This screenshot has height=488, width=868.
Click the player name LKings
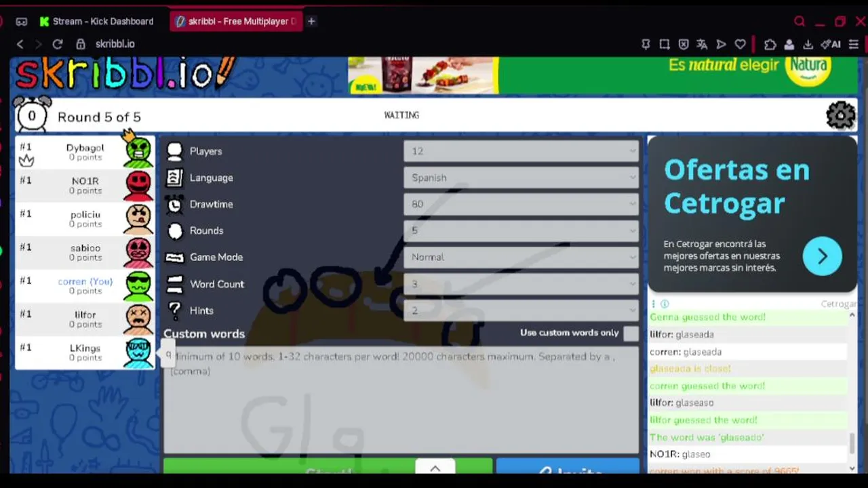pyautogui.click(x=85, y=348)
